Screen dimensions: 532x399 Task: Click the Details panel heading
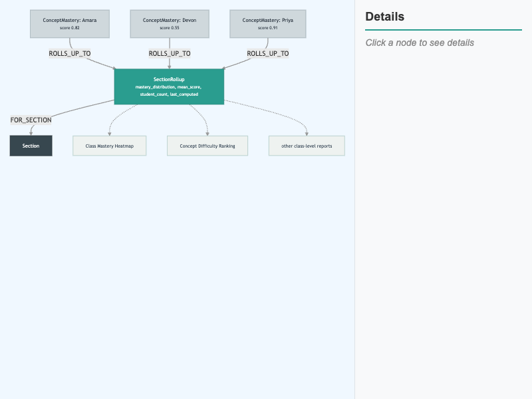tap(385, 17)
